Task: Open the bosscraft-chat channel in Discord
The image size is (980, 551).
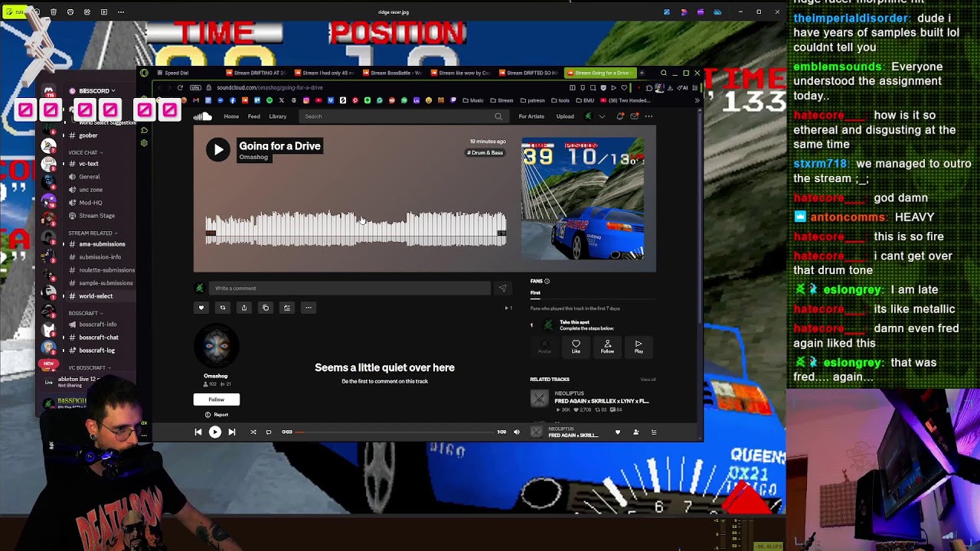Action: tap(98, 337)
